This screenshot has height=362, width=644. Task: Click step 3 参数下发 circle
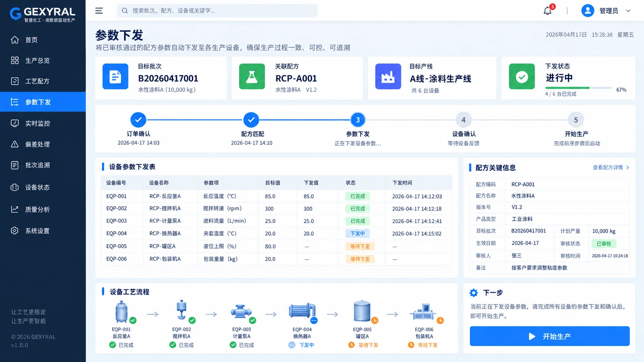click(x=358, y=120)
